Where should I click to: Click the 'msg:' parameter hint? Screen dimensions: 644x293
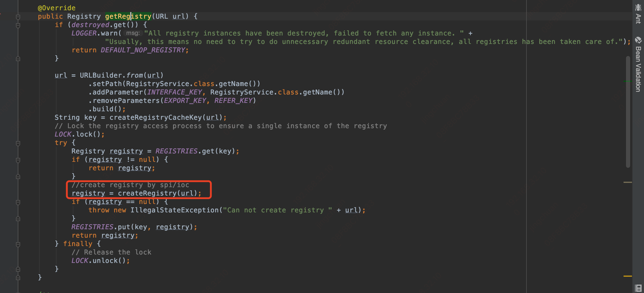point(133,33)
